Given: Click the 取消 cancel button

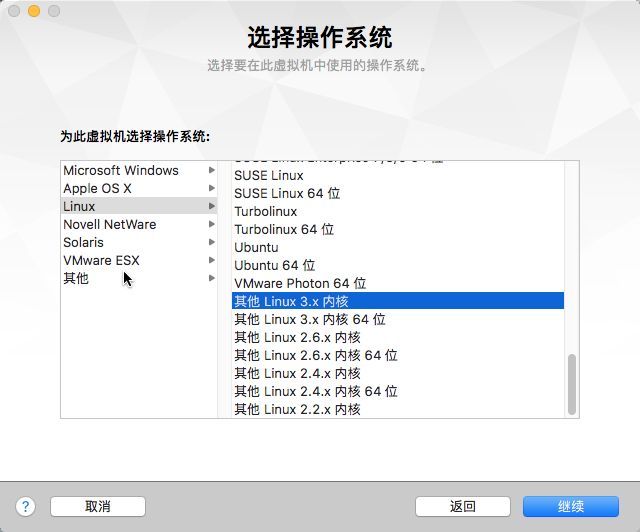Looking at the screenshot, I should pos(98,507).
